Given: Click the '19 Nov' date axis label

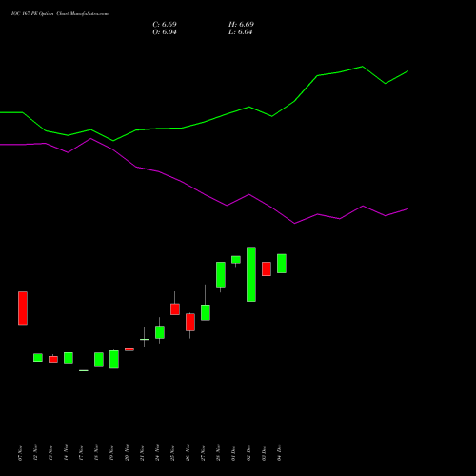Looking at the screenshot, I should coord(111,453).
